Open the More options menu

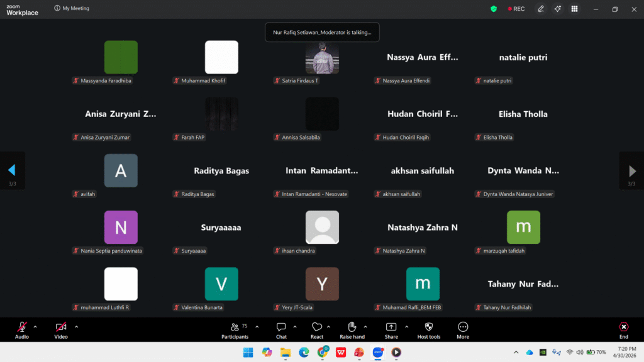click(x=463, y=330)
